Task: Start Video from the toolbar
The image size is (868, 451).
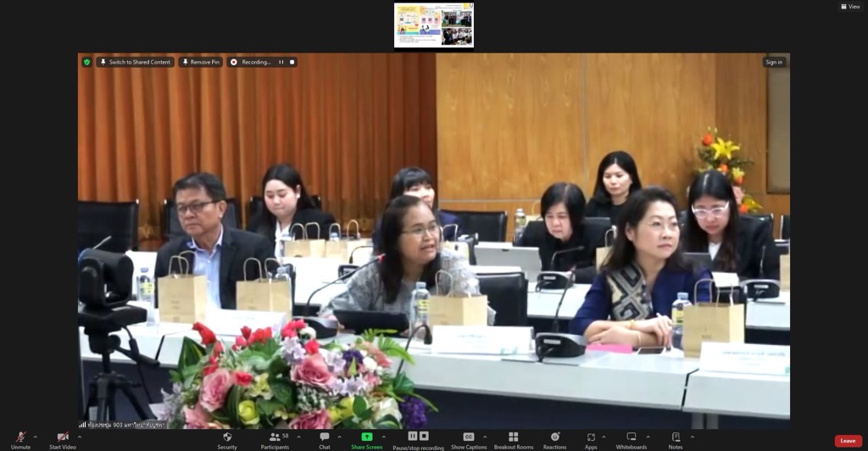Action: (63, 439)
